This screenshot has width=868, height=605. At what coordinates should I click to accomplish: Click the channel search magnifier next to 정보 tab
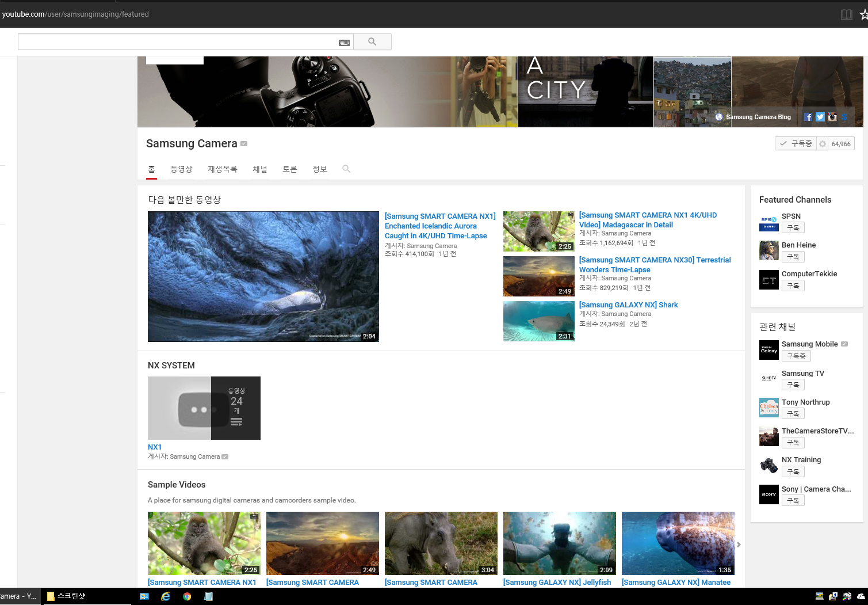(x=346, y=169)
